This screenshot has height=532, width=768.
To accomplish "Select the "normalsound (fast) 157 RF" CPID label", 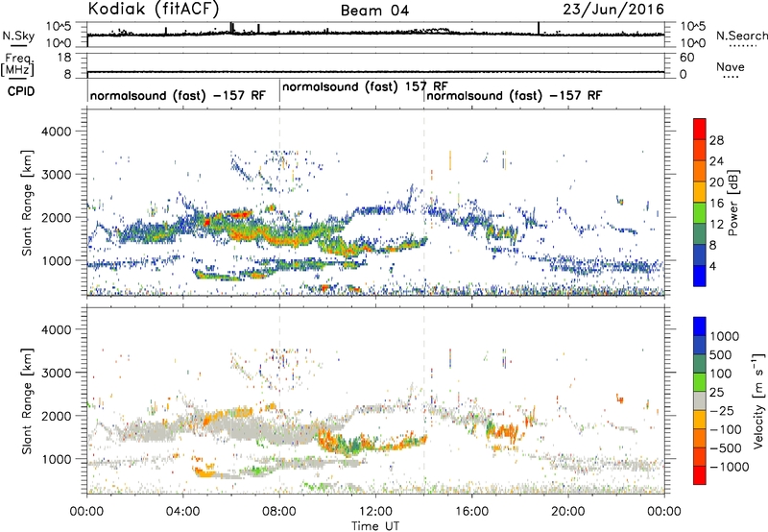I will pyautogui.click(x=365, y=86).
